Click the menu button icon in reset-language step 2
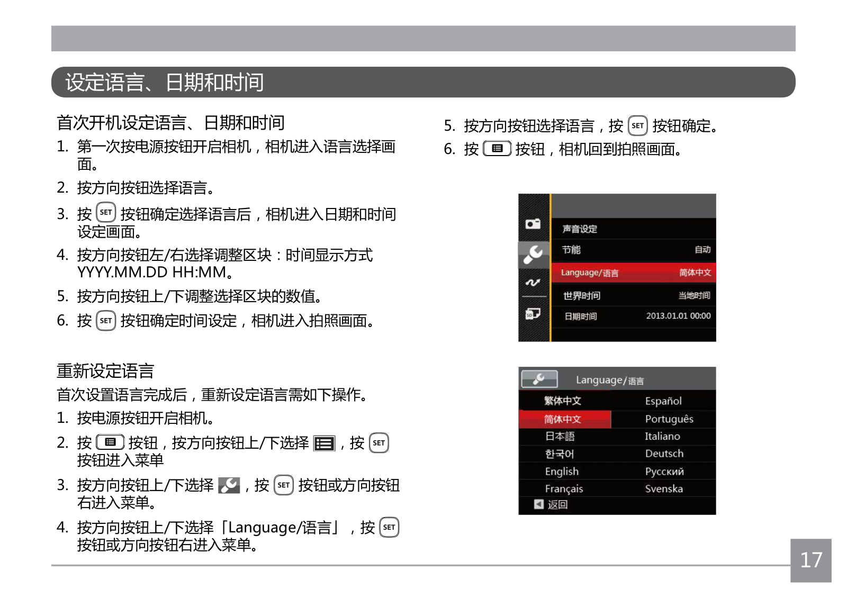847x616 pixels. pos(110,442)
